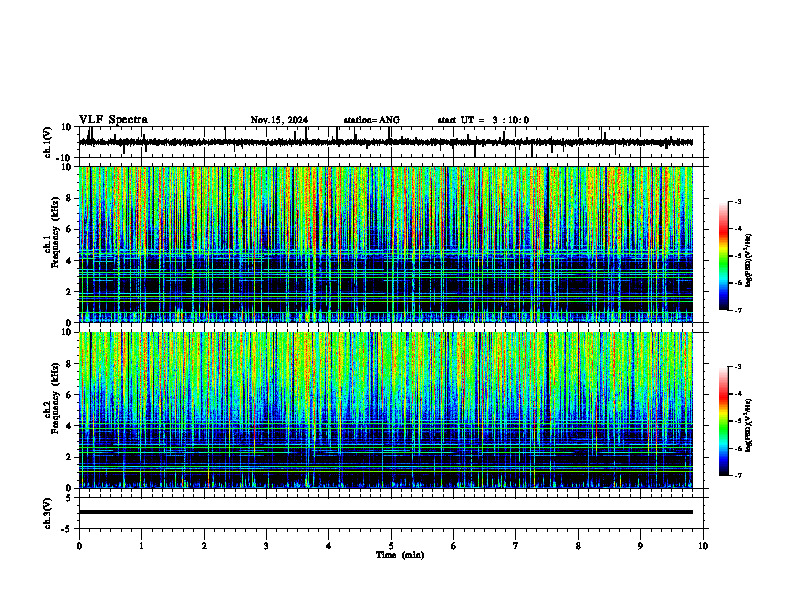Click the "-7" value on ch.2 colorbar
This screenshot has width=792, height=612.
(x=738, y=475)
